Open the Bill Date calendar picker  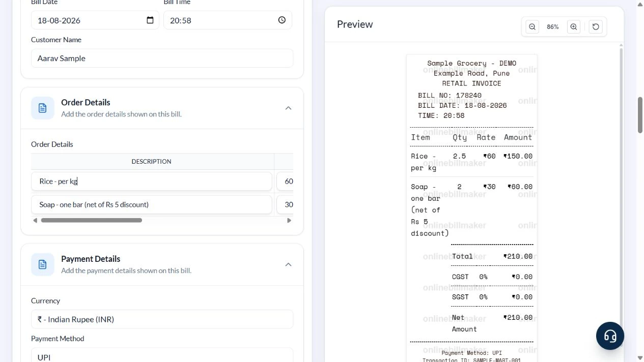coord(150,20)
